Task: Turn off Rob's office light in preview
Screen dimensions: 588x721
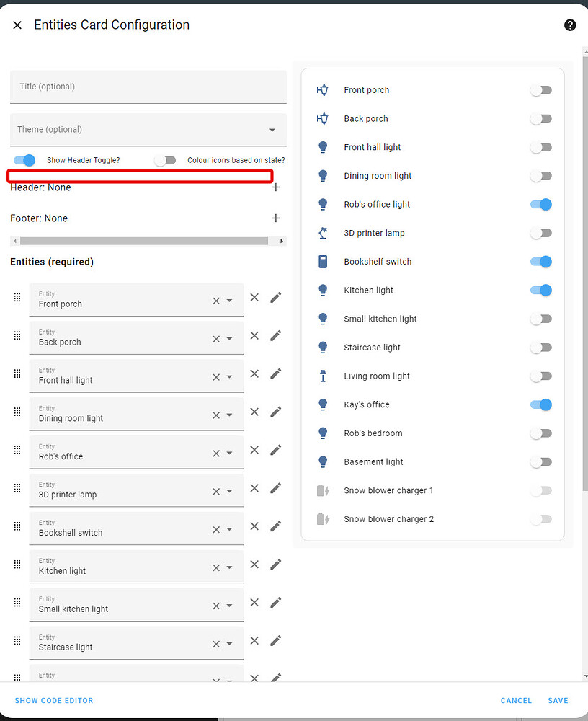Action: (x=541, y=204)
